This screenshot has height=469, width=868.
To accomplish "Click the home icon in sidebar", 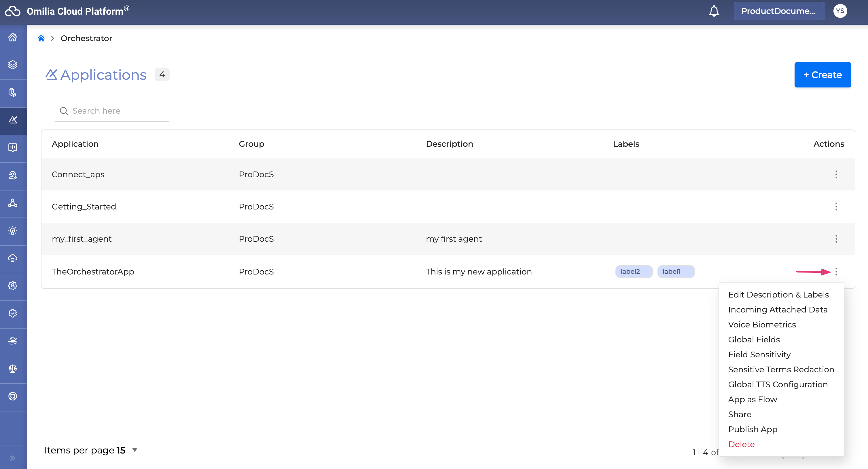I will click(13, 37).
